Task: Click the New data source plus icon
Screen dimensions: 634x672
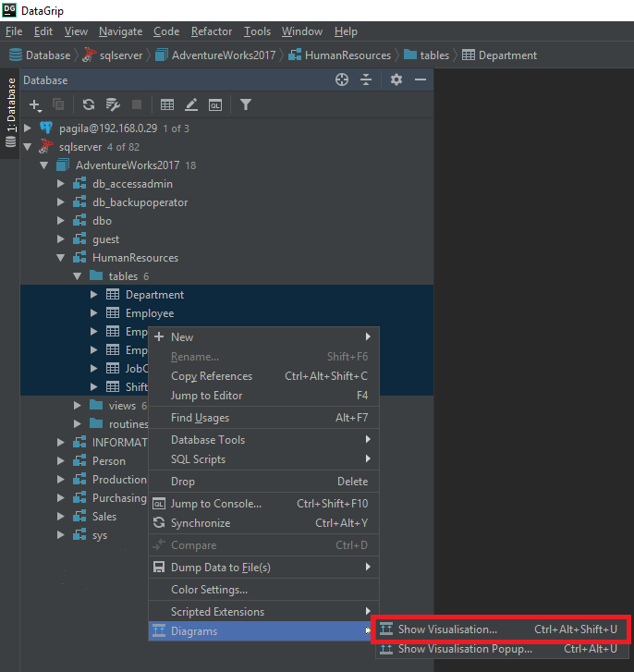Action: (35, 105)
